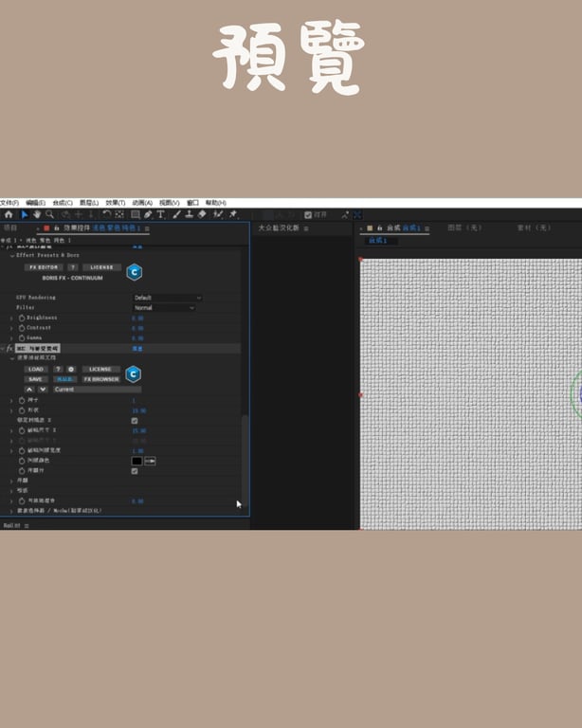Click the blue reset link of highlighted BCC effect
The width and height of the screenshot is (582, 728).
pos(137,348)
